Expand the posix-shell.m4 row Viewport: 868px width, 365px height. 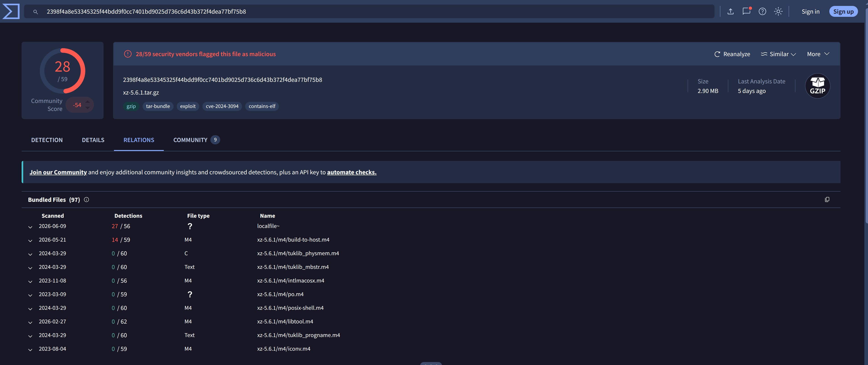30,309
